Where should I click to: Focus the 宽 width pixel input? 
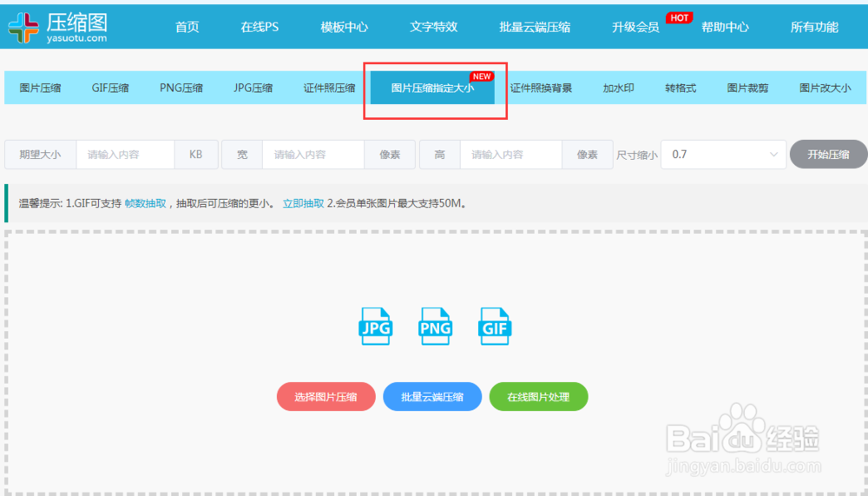pyautogui.click(x=313, y=155)
